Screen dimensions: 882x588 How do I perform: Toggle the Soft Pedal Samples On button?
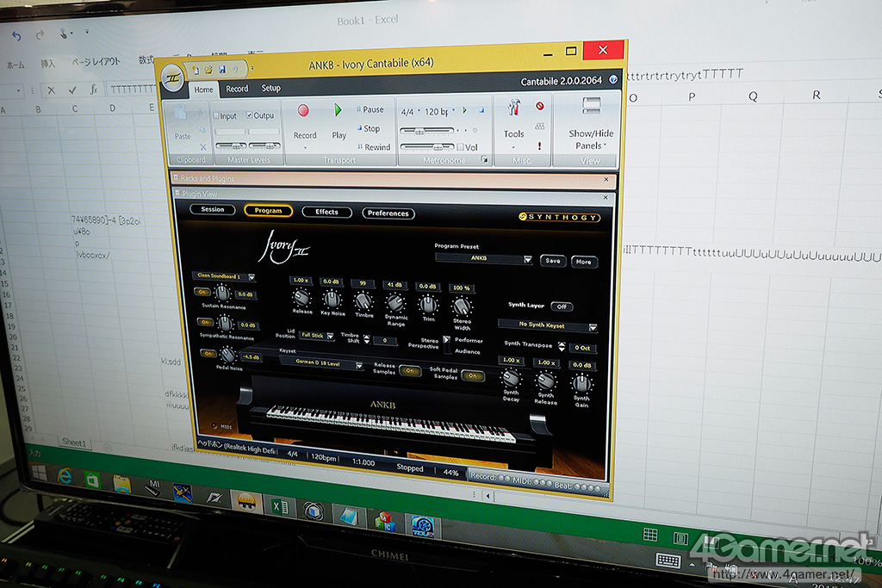pyautogui.click(x=473, y=375)
